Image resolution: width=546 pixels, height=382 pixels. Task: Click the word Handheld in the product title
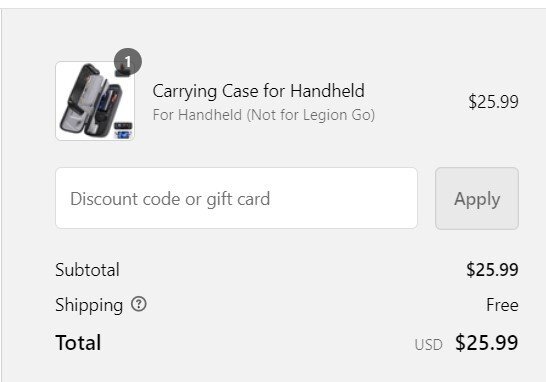[327, 91]
